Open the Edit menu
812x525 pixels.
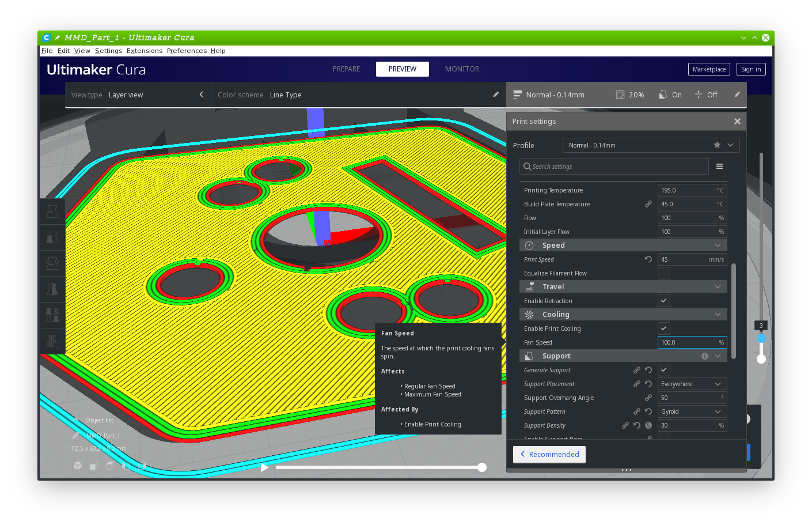[x=63, y=51]
